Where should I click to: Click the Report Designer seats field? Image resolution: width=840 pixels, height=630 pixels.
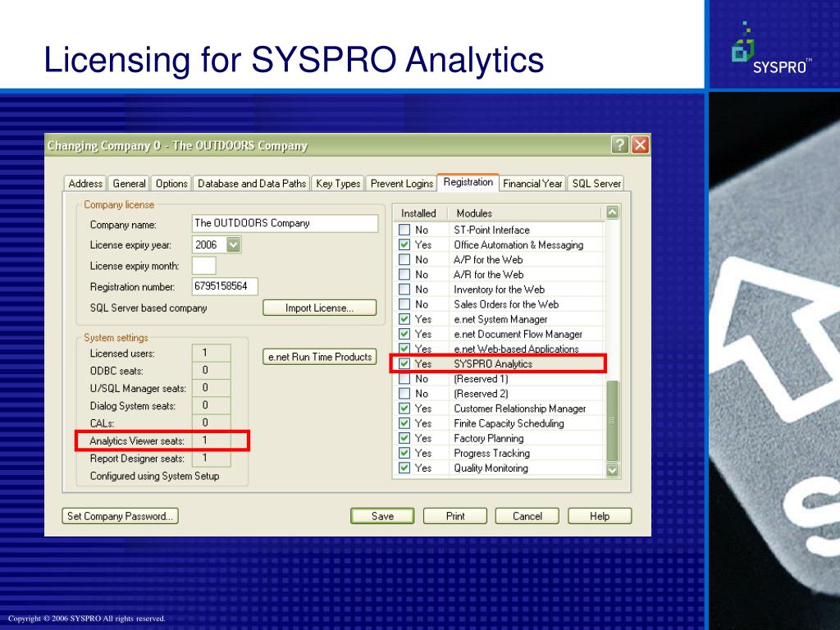[211, 458]
